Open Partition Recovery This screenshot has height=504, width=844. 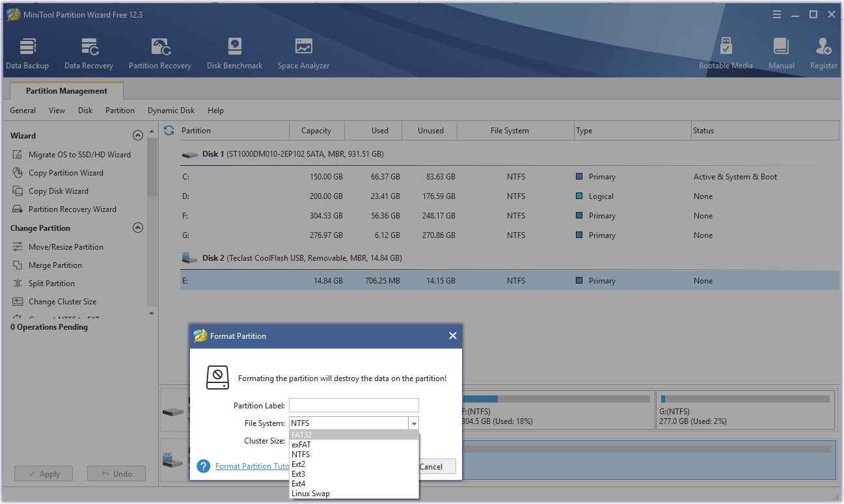(160, 53)
